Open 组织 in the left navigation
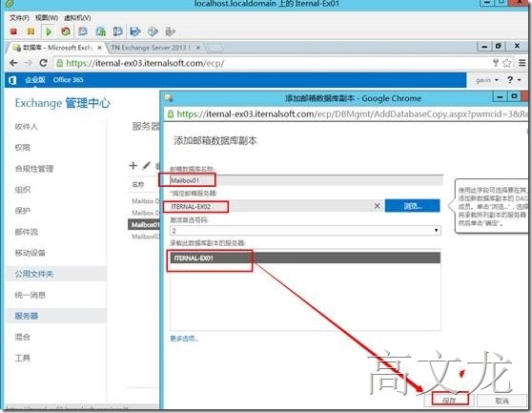 point(23,190)
